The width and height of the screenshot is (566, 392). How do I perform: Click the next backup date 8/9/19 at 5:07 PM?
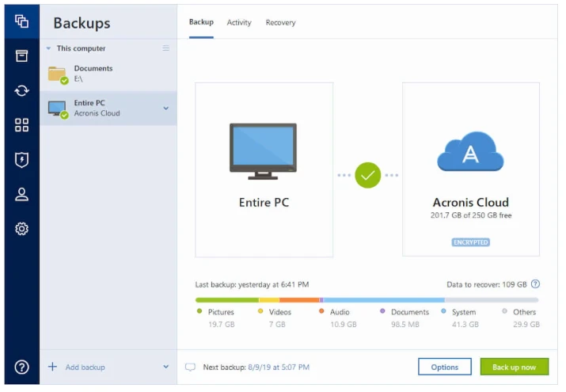coord(279,367)
